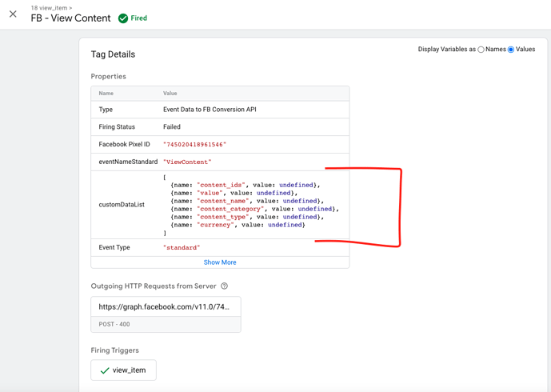Click the Firing Status Failed cell
Image resolution: width=551 pixels, height=392 pixels.
172,127
